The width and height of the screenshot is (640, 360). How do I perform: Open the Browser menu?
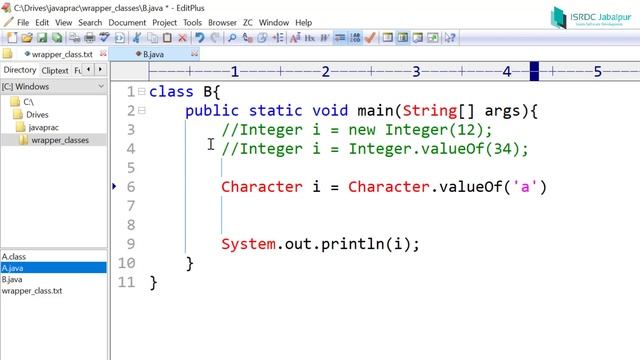[x=222, y=22]
